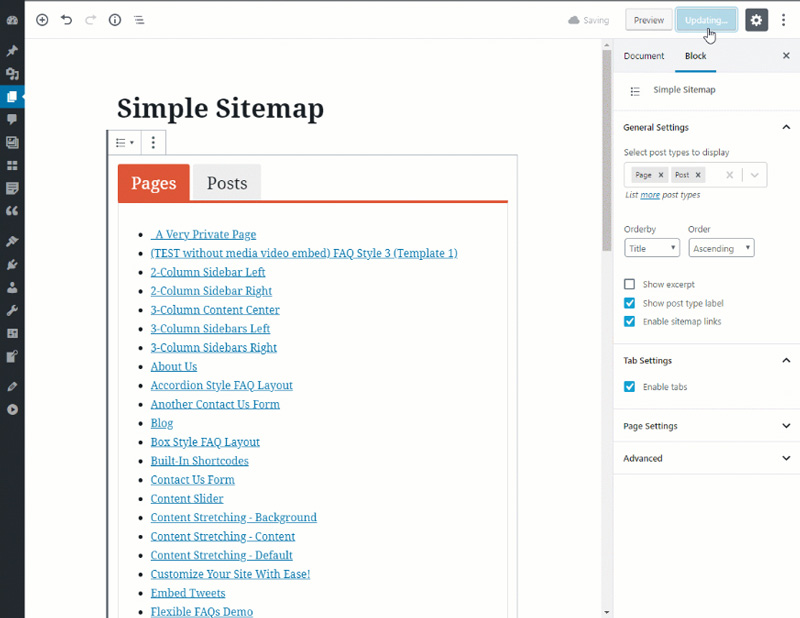Uncheck Enable sitemap links
The height and width of the screenshot is (618, 800).
[630, 321]
